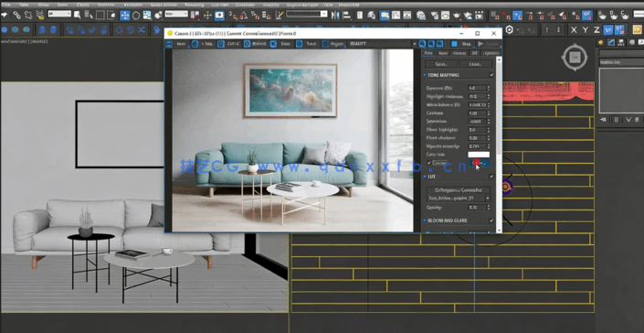Select the Select and Link tool
Image resolution: width=644 pixels, height=333 pixels.
coord(16,16)
